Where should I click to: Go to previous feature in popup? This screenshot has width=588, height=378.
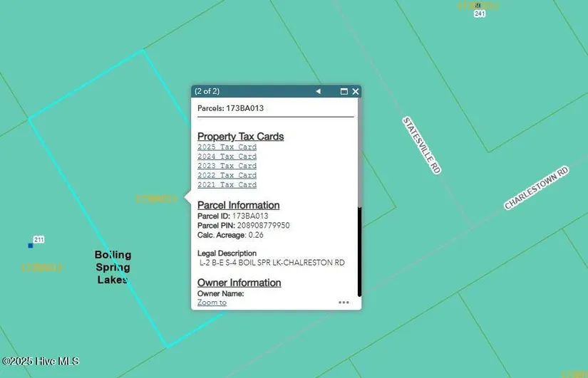pyautogui.click(x=318, y=91)
